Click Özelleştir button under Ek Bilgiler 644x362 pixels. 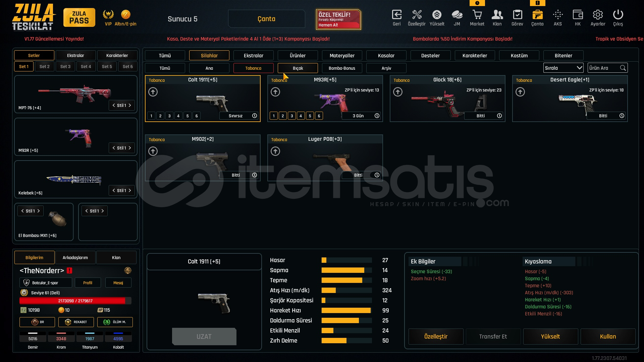[436, 337]
